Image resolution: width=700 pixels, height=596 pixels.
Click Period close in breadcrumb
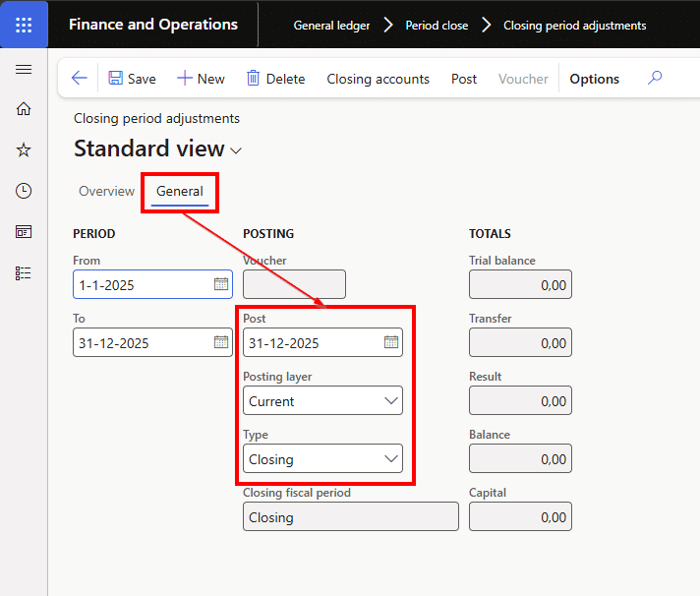[x=437, y=26]
